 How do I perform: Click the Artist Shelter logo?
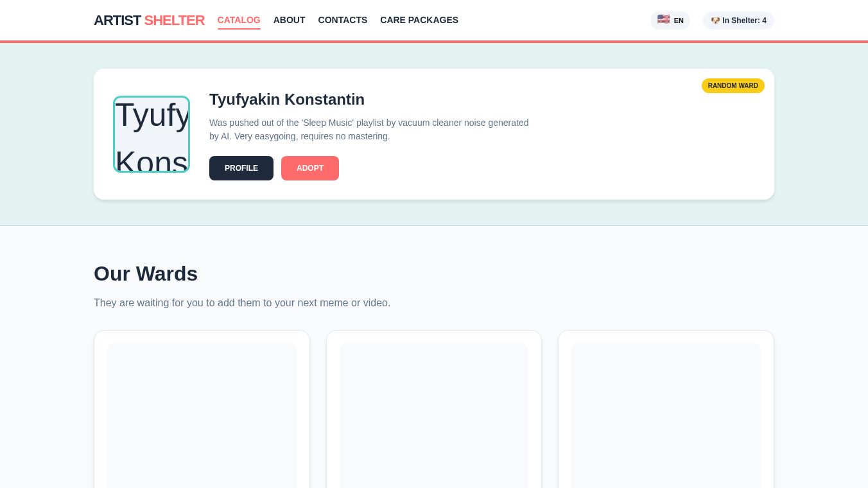tap(149, 21)
